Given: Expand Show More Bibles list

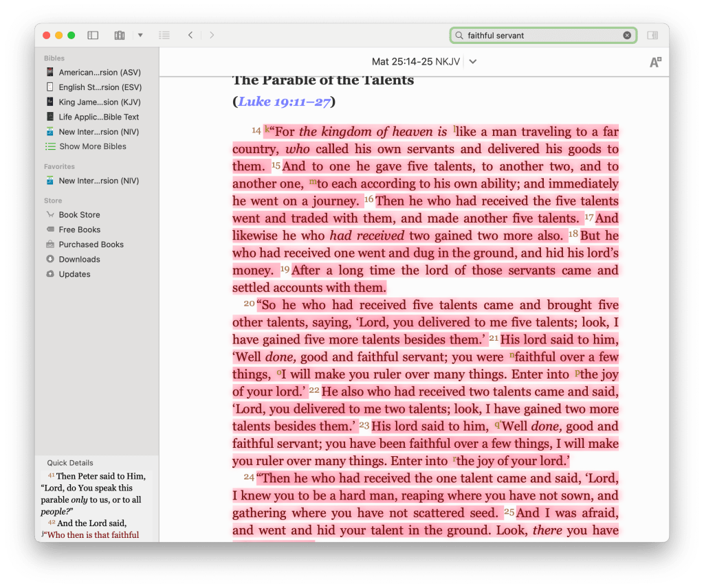Looking at the screenshot, I should click(x=92, y=146).
